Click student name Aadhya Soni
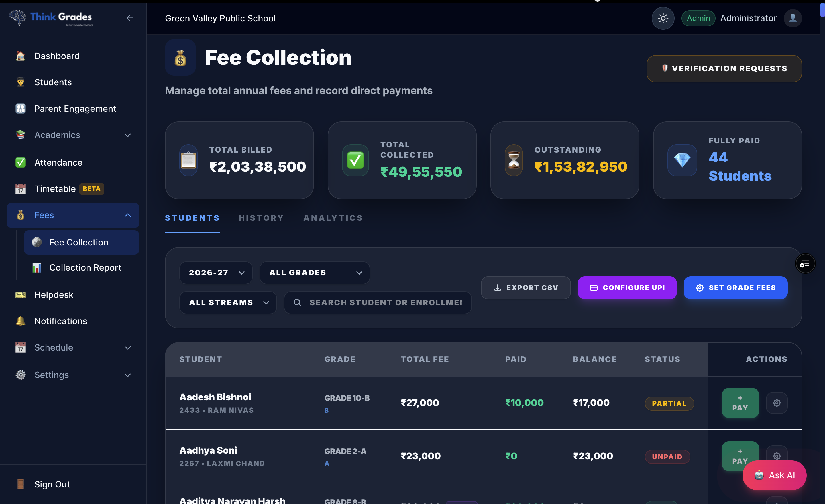This screenshot has height=504, width=825. (x=208, y=450)
